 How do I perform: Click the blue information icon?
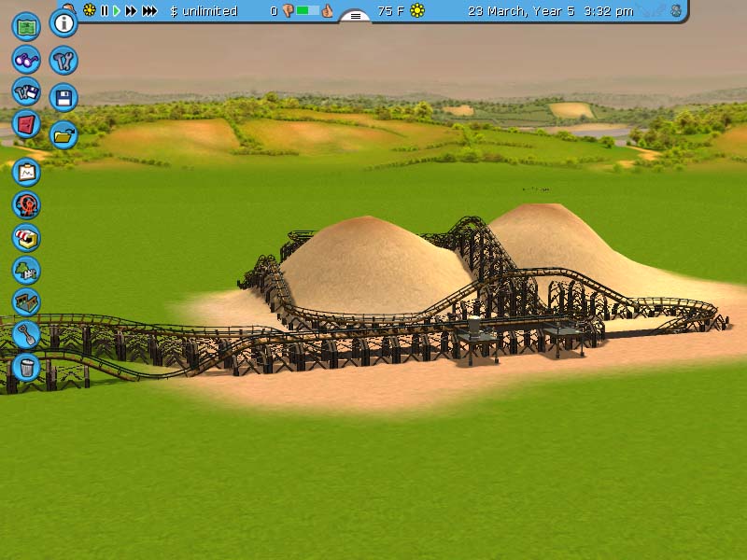tap(63, 22)
